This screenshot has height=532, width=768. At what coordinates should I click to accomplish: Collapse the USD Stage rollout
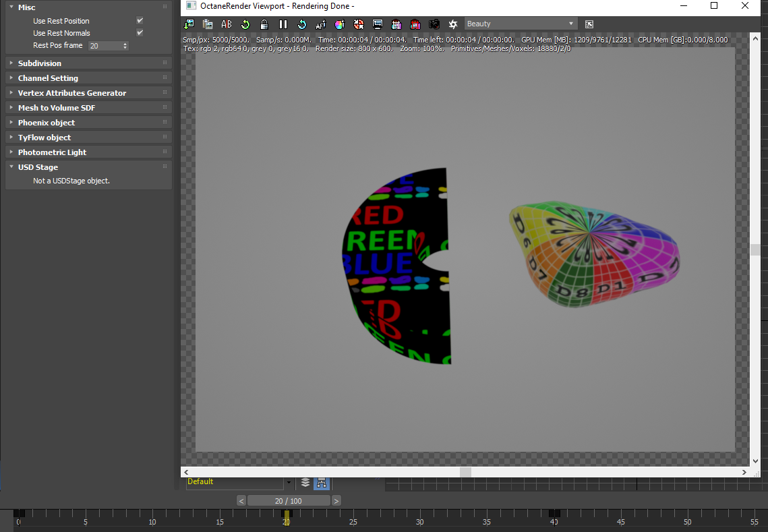coord(38,167)
